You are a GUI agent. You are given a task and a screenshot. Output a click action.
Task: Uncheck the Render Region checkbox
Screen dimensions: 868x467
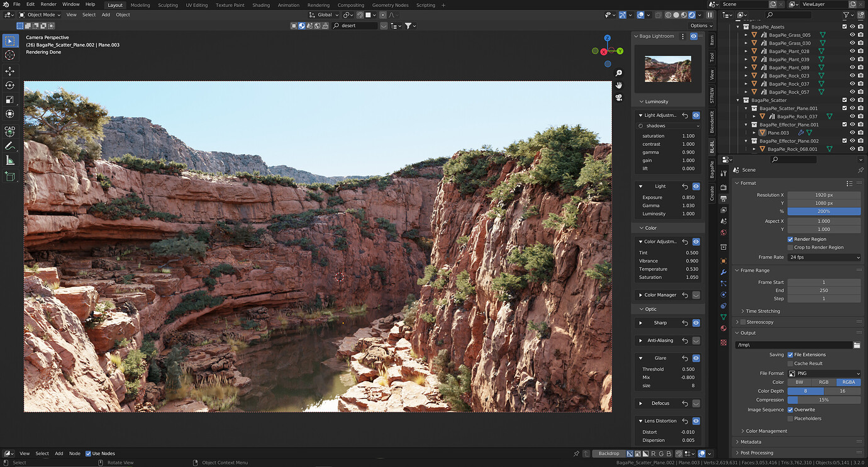[x=791, y=239]
